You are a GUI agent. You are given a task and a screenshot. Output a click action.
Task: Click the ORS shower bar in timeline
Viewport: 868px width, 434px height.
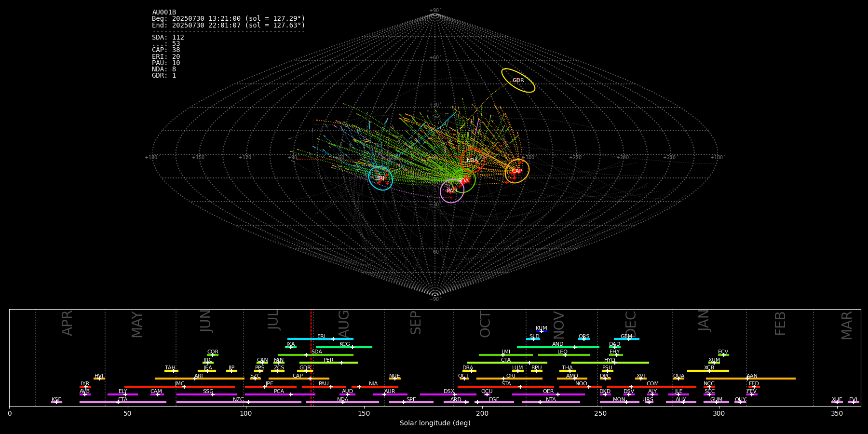(x=584, y=339)
